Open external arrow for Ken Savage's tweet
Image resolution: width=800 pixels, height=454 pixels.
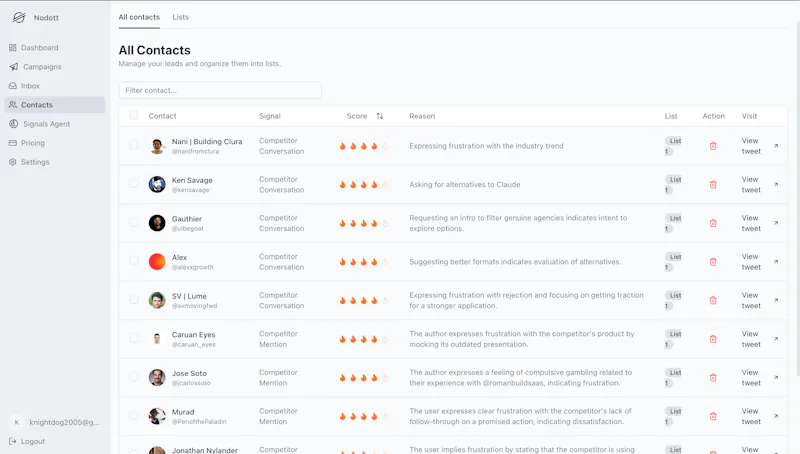(776, 184)
